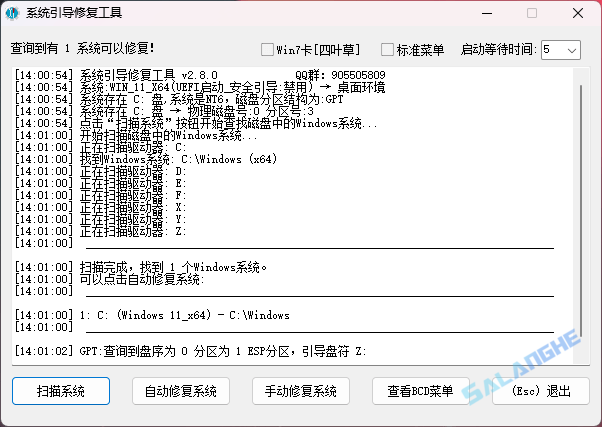
Task: Click log line 正在扫描驱动器: D:
Action: click(x=101, y=171)
